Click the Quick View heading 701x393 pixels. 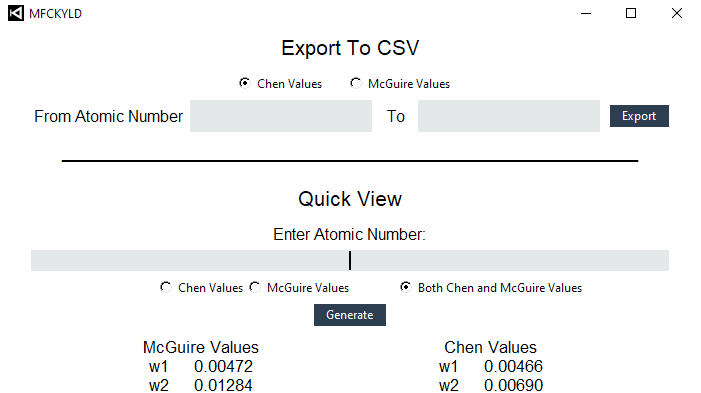click(350, 199)
